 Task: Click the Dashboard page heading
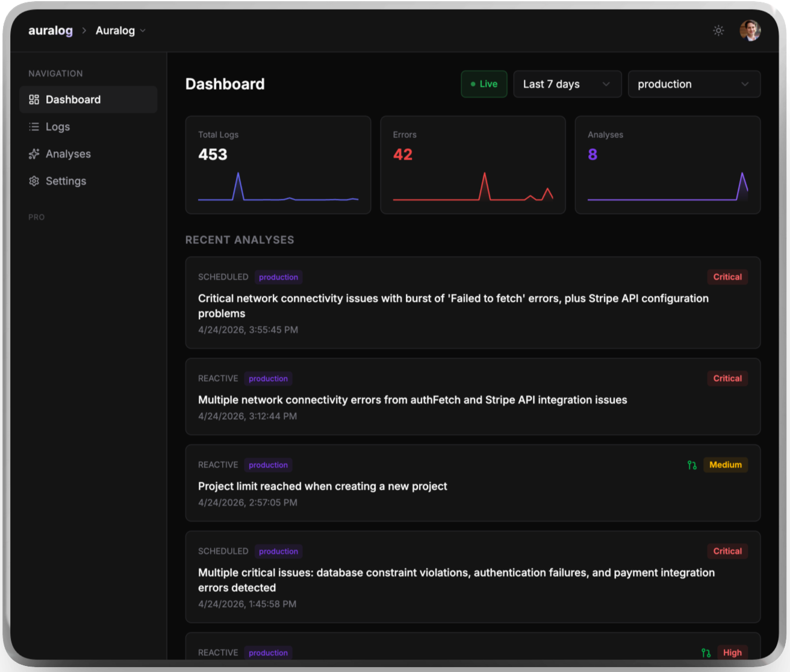[225, 84]
